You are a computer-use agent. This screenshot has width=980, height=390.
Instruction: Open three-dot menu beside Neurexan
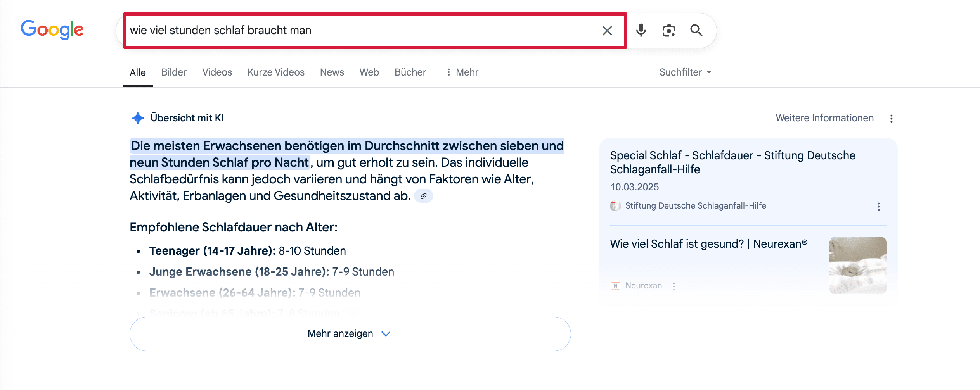[674, 286]
